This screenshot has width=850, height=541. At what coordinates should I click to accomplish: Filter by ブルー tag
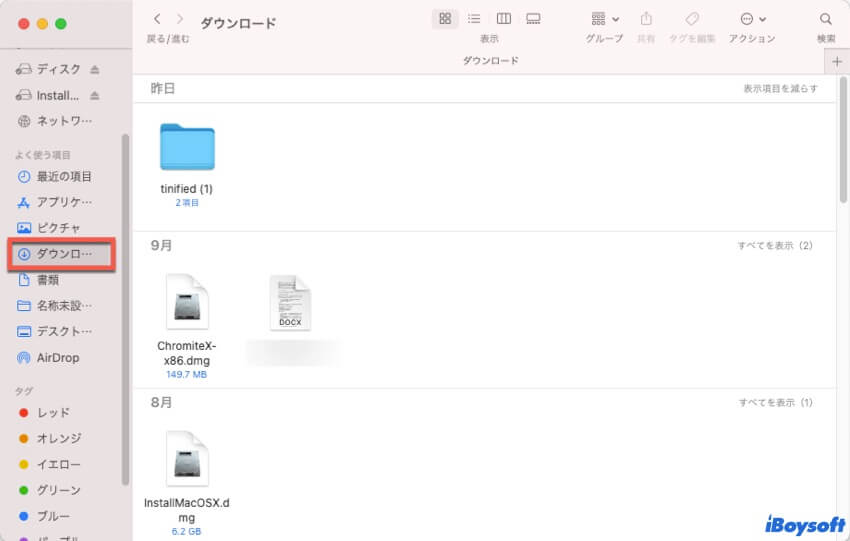pyautogui.click(x=44, y=516)
